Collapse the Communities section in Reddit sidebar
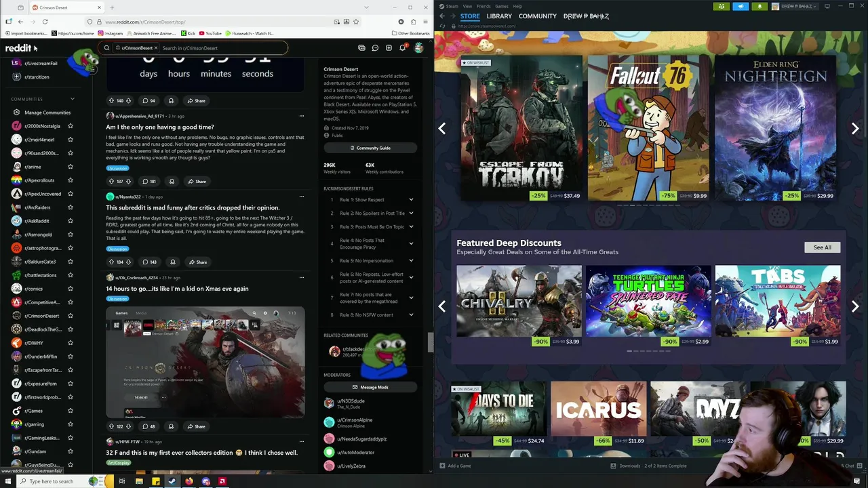 pos(73,99)
